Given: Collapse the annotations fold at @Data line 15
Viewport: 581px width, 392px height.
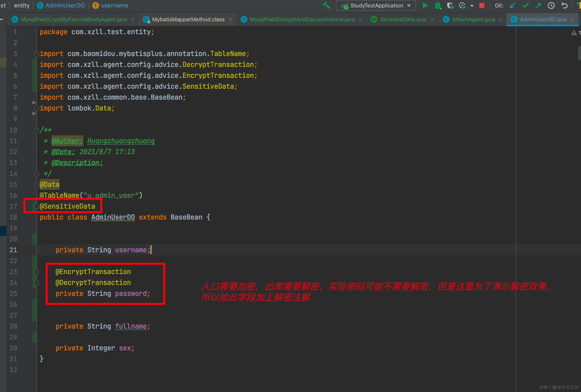Looking at the screenshot, I should [36, 185].
